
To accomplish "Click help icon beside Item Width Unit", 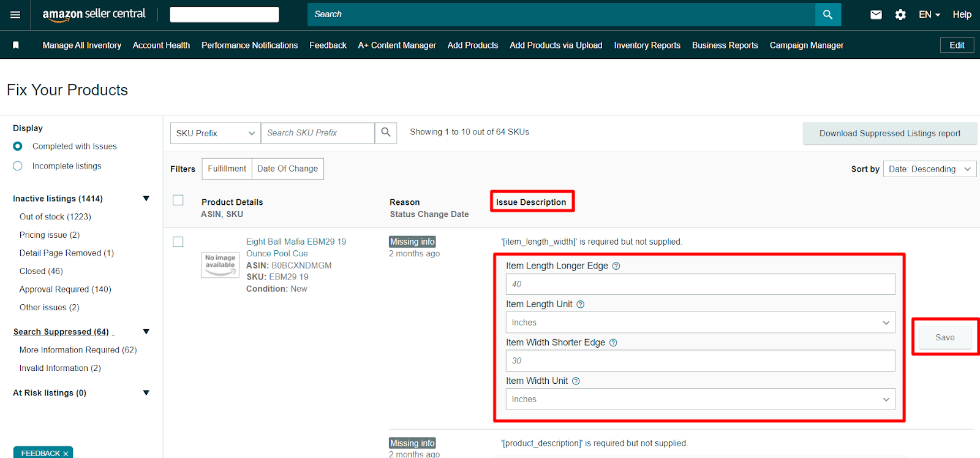I will (576, 381).
